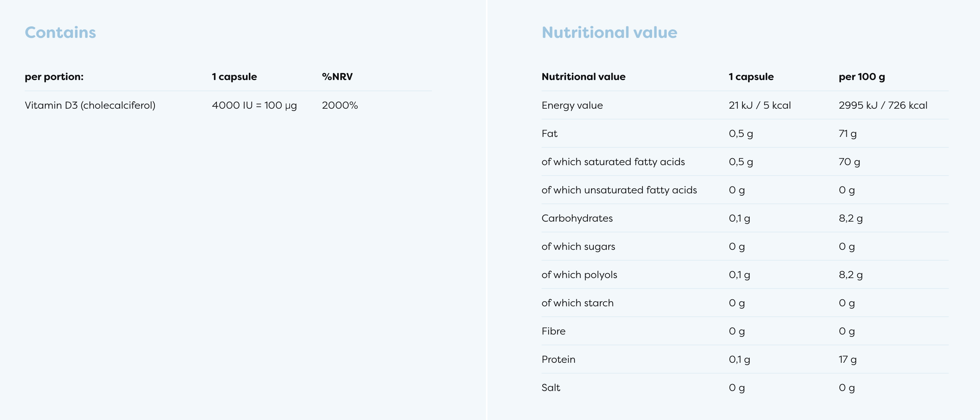Screen dimensions: 980x420
Task: Select the Fibre row label
Action: click(553, 331)
